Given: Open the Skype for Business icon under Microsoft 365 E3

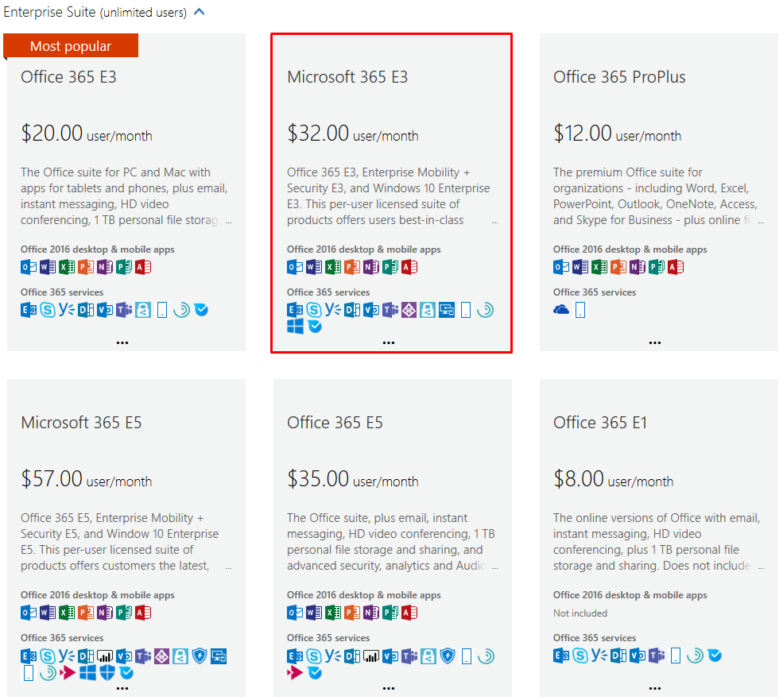Looking at the screenshot, I should pos(313,311).
